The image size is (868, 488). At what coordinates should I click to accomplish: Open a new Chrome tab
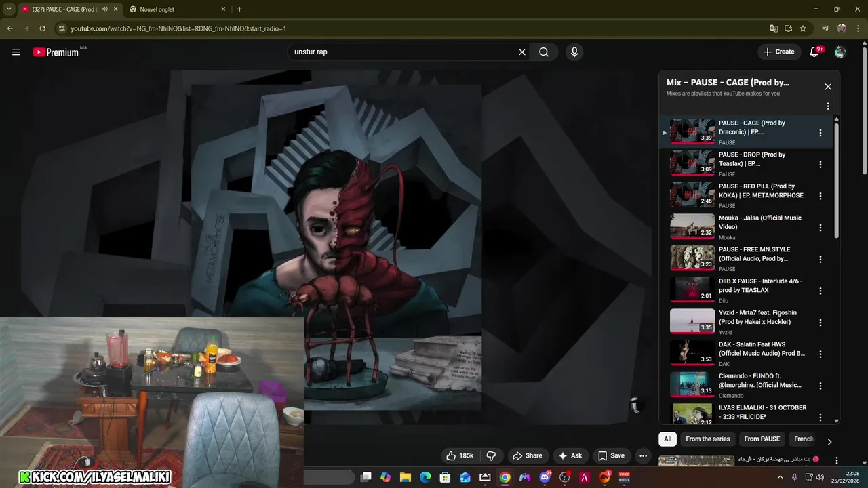click(x=239, y=9)
